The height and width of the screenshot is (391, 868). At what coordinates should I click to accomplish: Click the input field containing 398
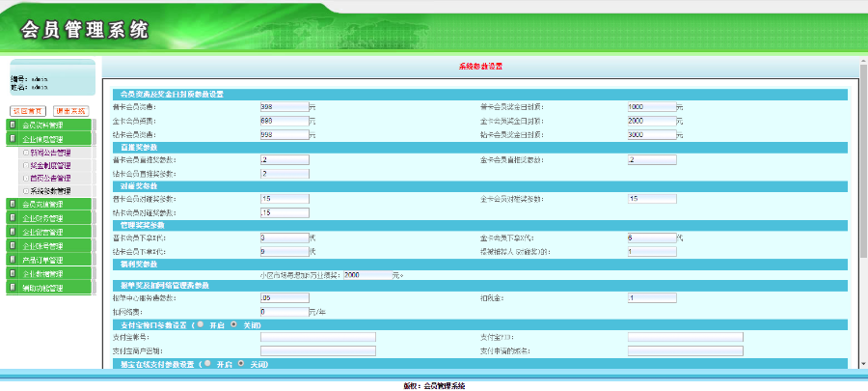pyautogui.click(x=284, y=106)
